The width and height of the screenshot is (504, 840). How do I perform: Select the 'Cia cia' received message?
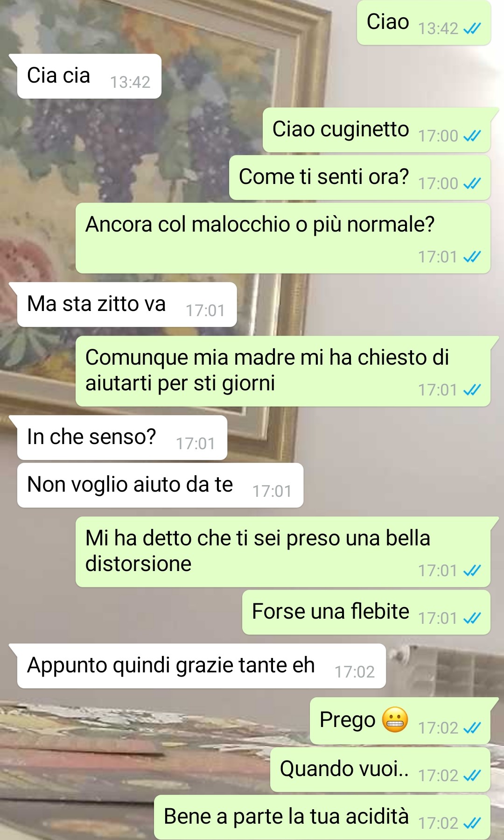(x=89, y=76)
